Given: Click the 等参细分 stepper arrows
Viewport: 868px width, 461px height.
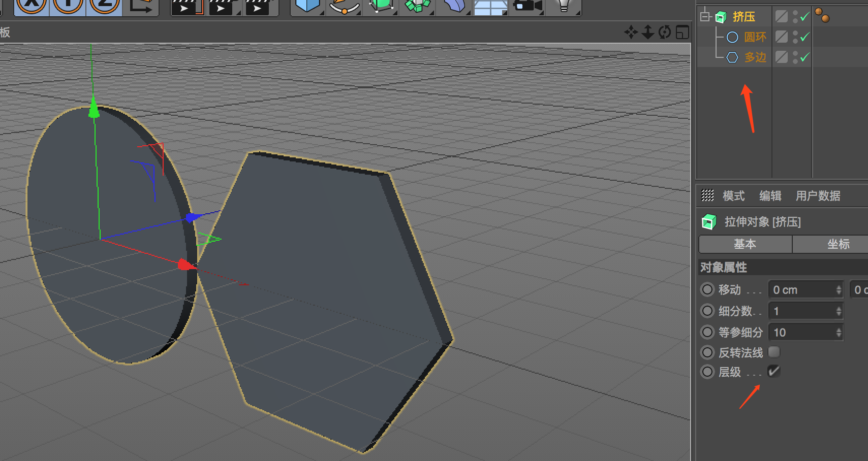Looking at the screenshot, I should [839, 332].
